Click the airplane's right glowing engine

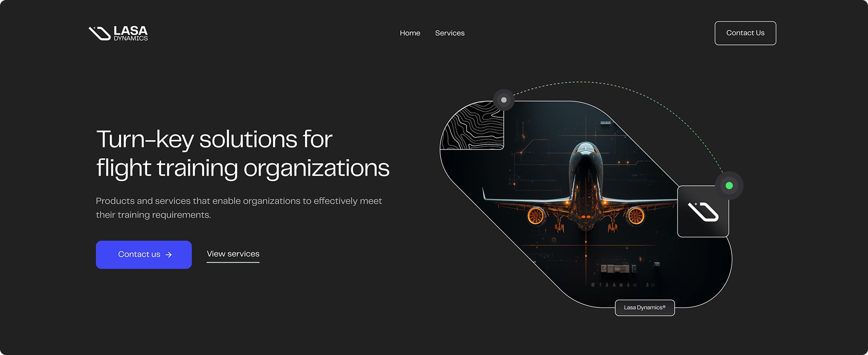[636, 216]
